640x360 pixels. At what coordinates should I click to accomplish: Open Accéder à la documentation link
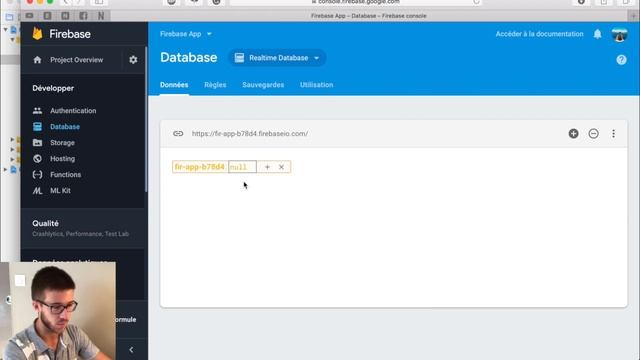click(x=539, y=34)
